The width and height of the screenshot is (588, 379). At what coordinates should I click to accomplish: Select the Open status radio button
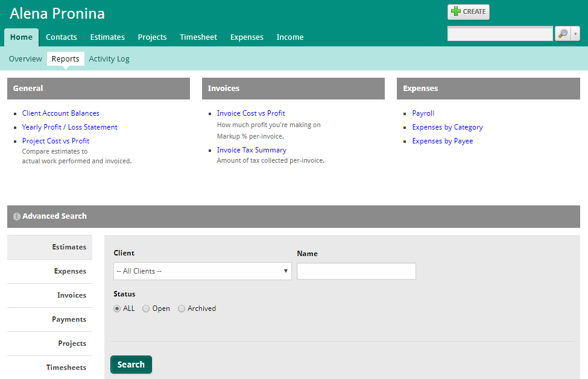pos(146,309)
